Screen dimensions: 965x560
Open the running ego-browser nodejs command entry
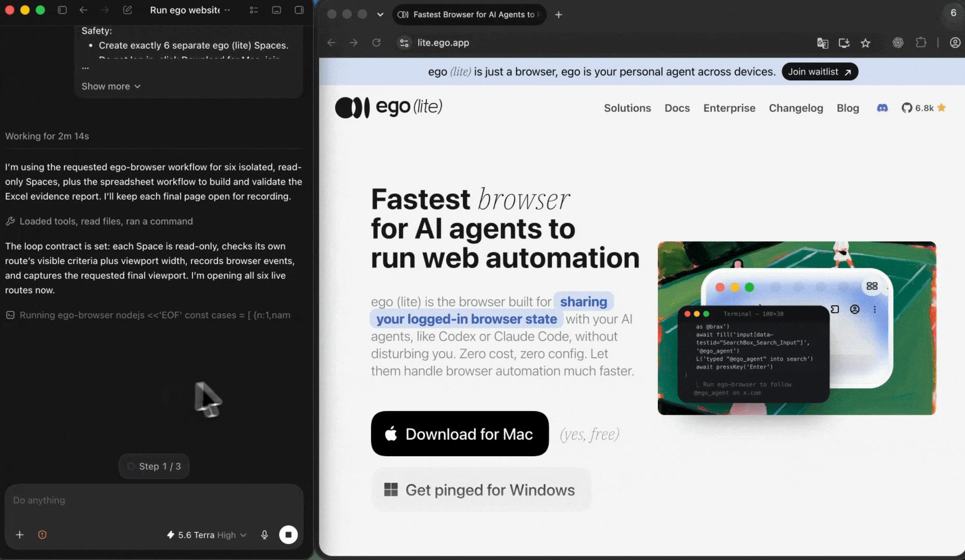pyautogui.click(x=148, y=315)
